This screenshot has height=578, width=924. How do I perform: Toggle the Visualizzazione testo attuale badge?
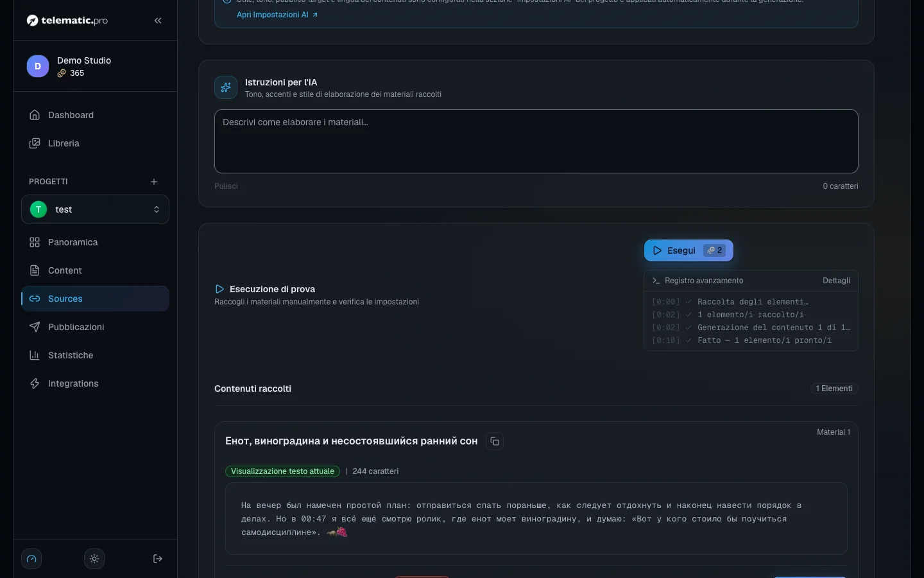[282, 471]
